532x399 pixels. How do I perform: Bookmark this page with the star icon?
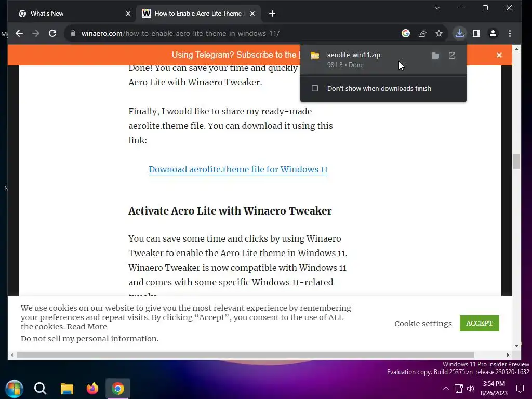pyautogui.click(x=439, y=33)
